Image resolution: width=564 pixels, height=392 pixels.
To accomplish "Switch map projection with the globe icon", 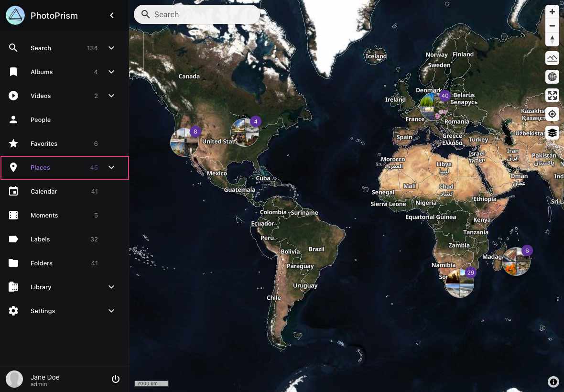I will tap(552, 76).
